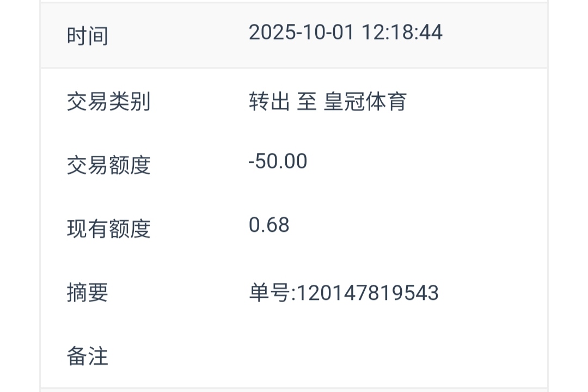Click the word 至 in category value
The image size is (588, 392).
point(307,102)
